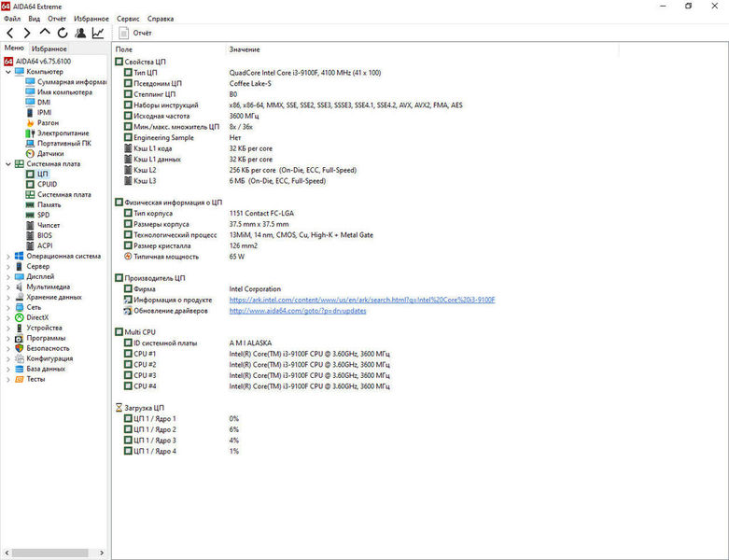
Task: Go forward with the right arrow toolbar icon
Action: (27, 33)
